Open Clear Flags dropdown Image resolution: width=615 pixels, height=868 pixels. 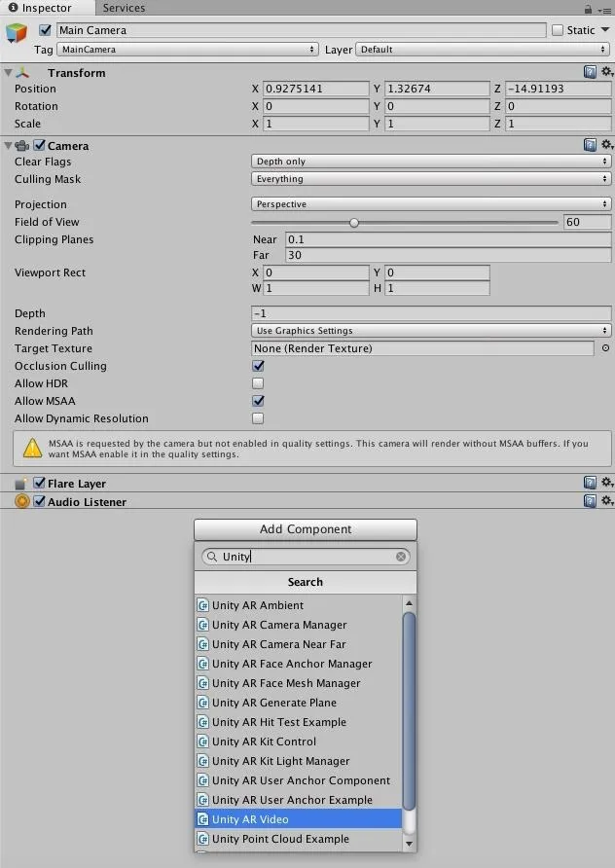[x=431, y=162]
